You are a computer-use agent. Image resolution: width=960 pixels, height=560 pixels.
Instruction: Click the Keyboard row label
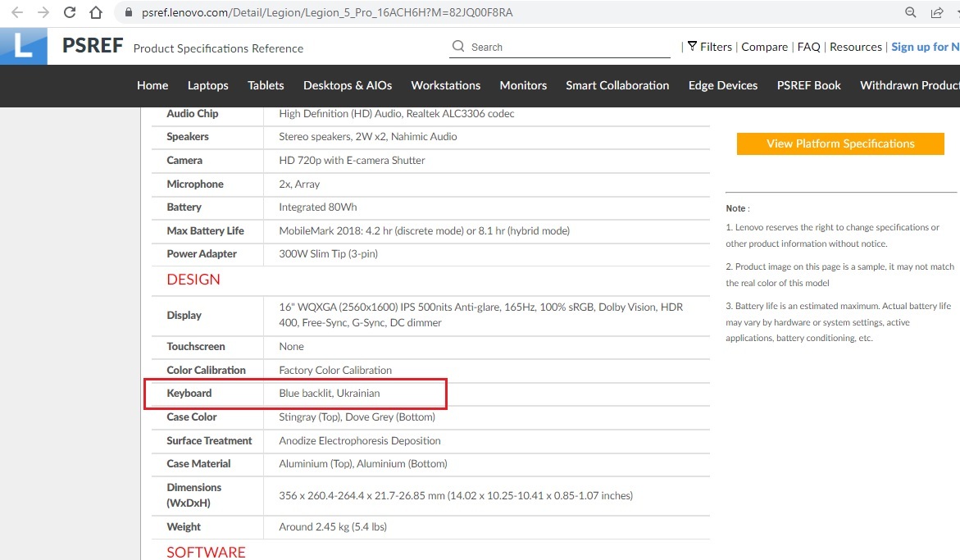point(189,394)
